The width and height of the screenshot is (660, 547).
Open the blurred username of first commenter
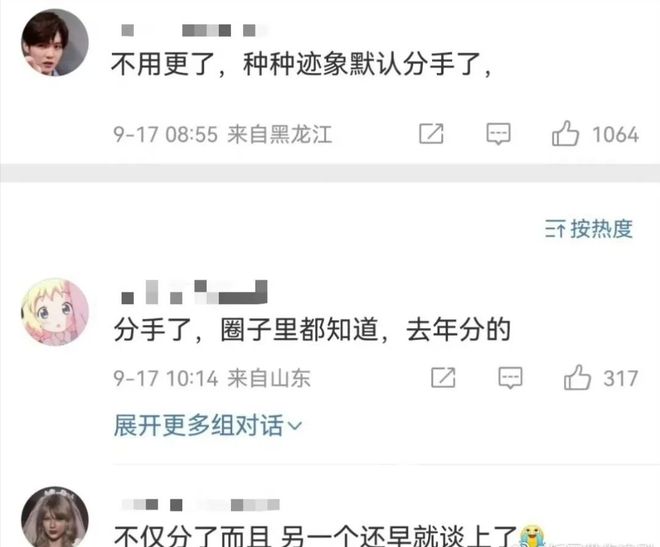tap(194, 30)
